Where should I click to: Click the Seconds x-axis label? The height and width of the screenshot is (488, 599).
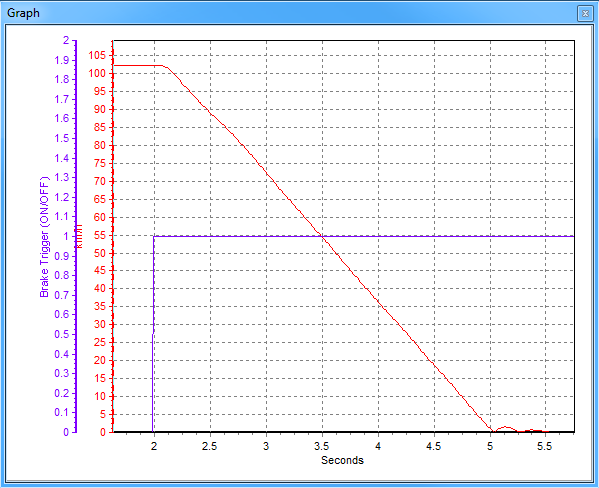point(342,460)
